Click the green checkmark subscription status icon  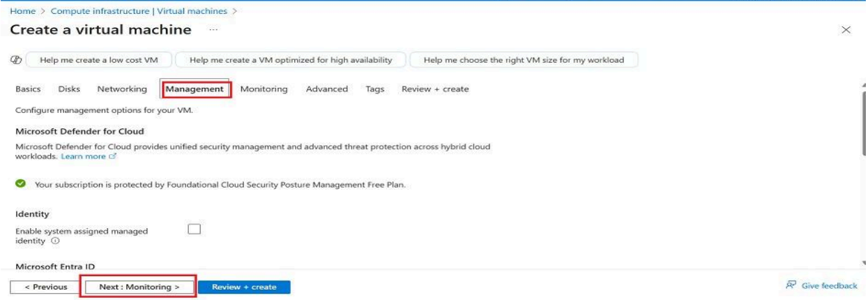(19, 184)
